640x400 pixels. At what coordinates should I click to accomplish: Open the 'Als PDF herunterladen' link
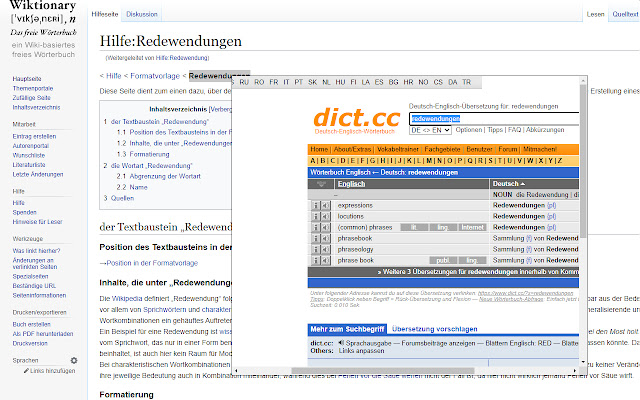(42, 334)
